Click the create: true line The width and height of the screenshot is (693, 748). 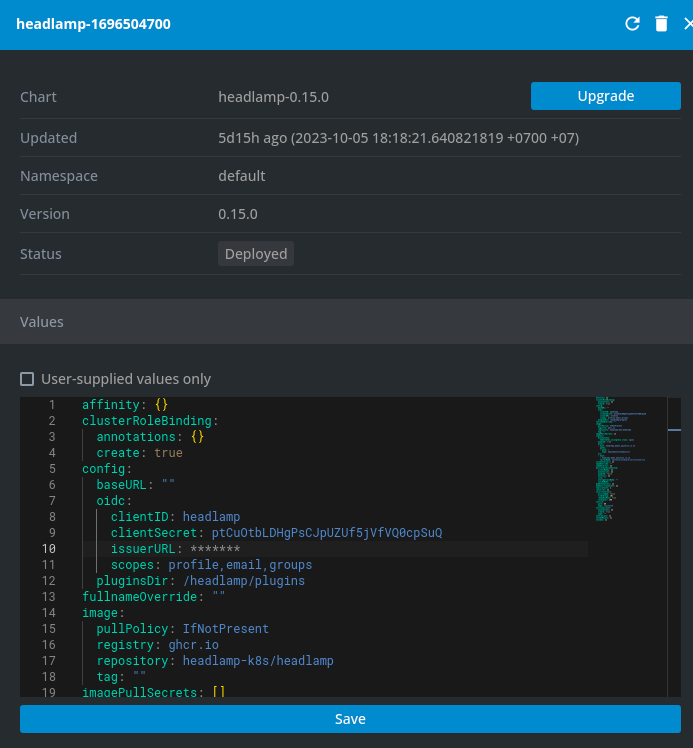139,453
